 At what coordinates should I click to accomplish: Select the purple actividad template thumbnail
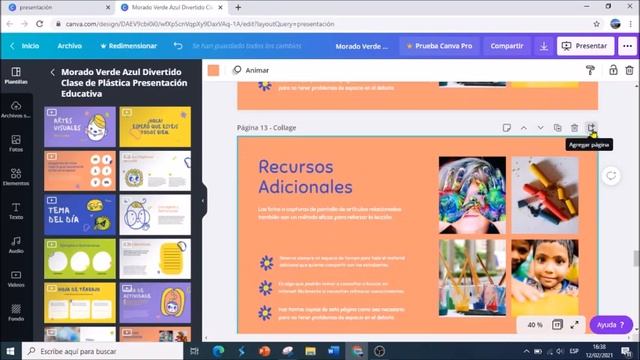point(155,303)
